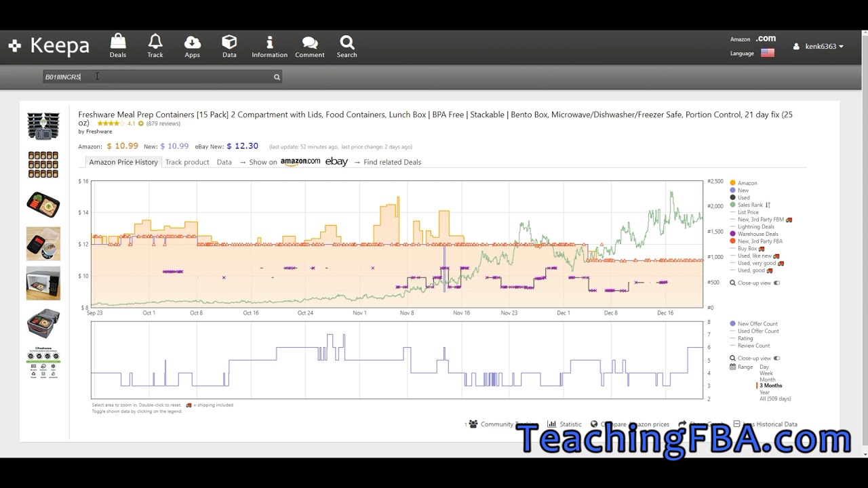Click the Community Tracking people icon
868x488 pixels.
(473, 424)
